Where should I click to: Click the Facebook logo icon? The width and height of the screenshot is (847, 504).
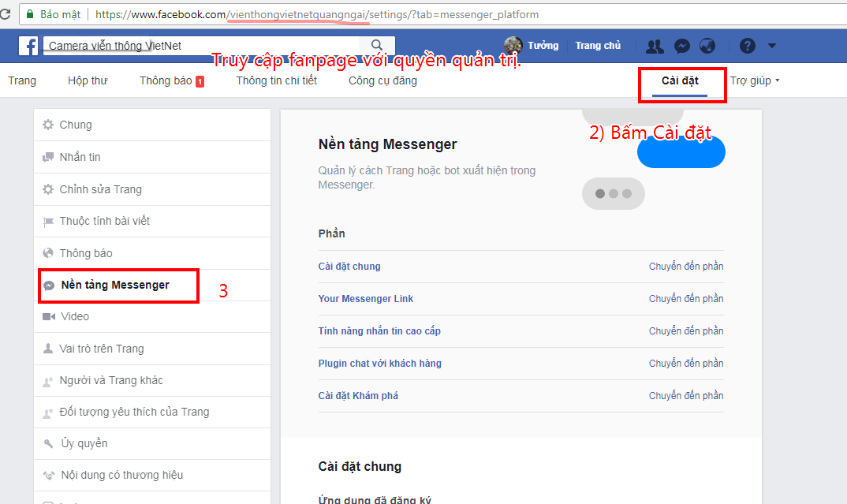click(28, 46)
